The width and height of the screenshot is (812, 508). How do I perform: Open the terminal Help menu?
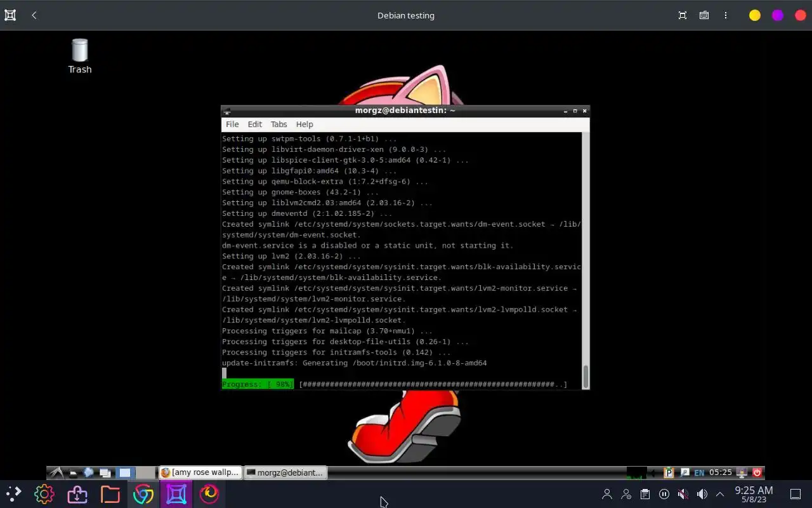304,124
